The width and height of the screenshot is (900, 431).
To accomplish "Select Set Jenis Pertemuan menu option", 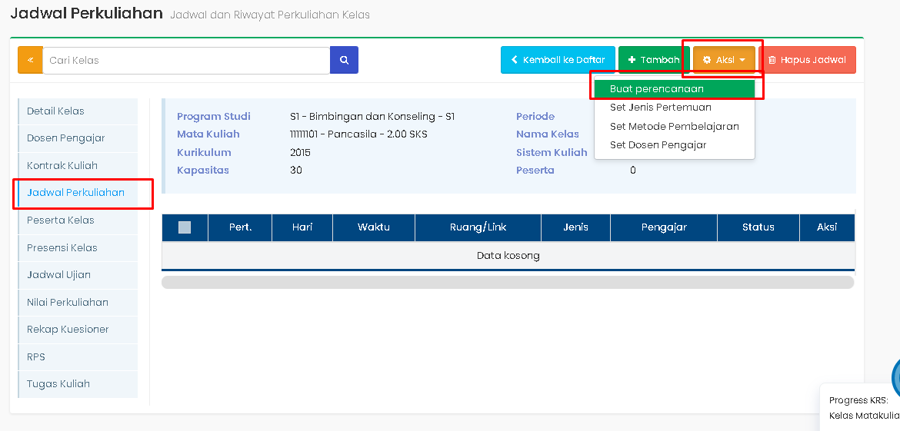I will click(x=660, y=107).
